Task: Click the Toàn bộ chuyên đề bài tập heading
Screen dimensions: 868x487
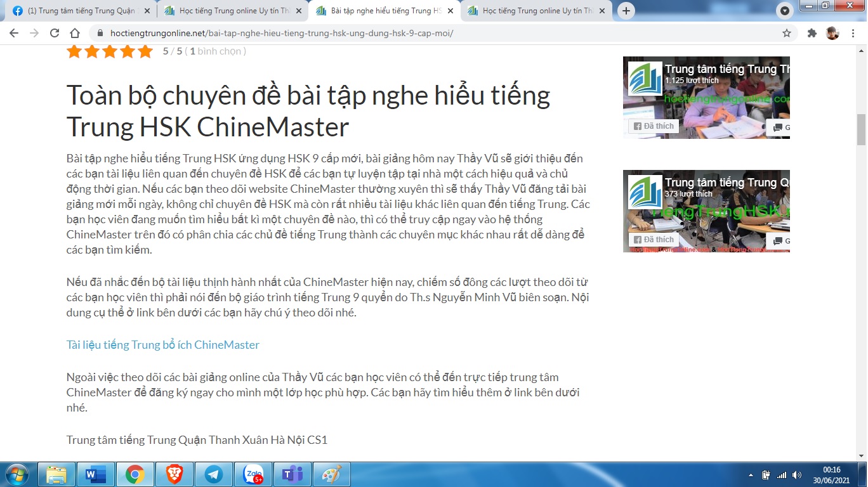Action: [x=308, y=110]
